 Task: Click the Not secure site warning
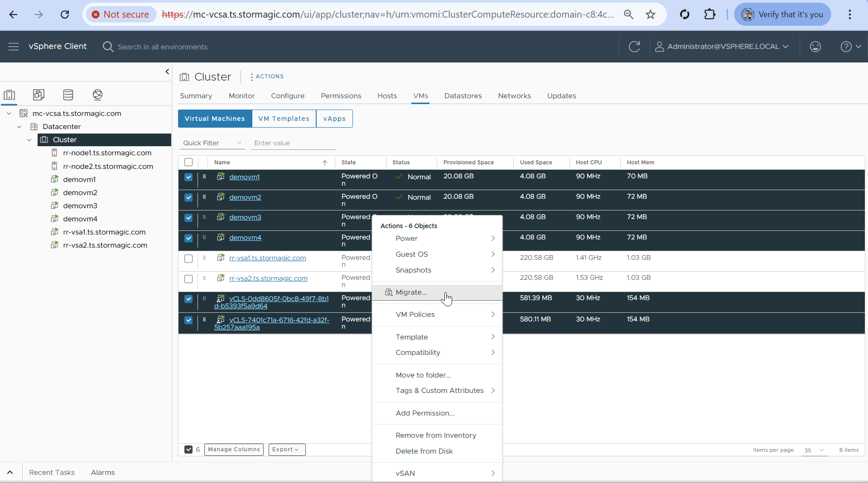click(x=121, y=14)
